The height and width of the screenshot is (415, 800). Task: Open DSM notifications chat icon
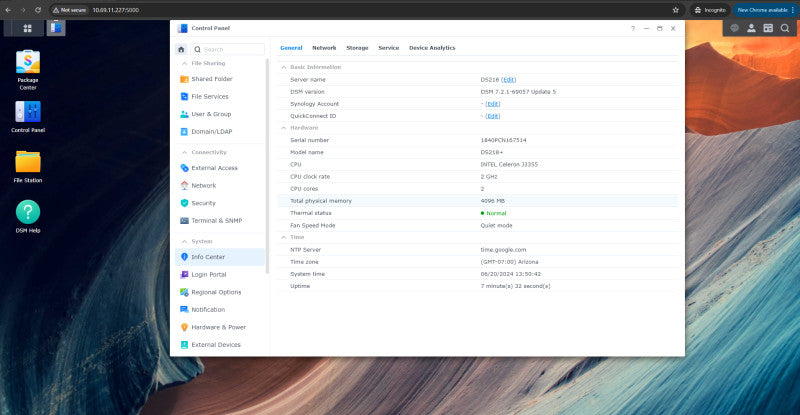[x=734, y=28]
